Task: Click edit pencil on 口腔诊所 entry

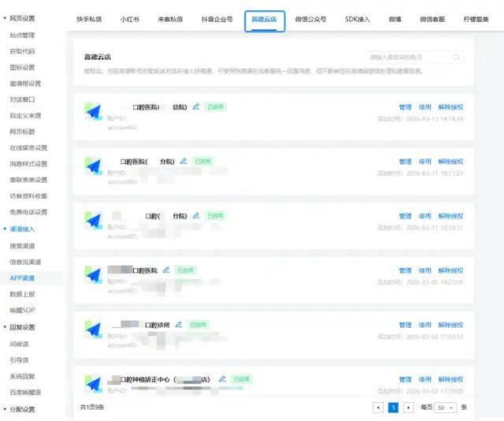Action: point(179,324)
